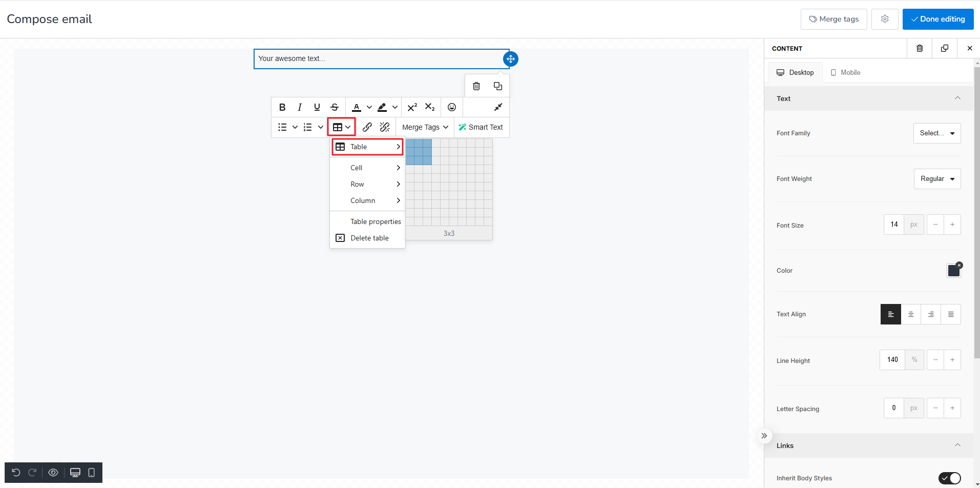Open the Font Family Select dropdown

(936, 133)
